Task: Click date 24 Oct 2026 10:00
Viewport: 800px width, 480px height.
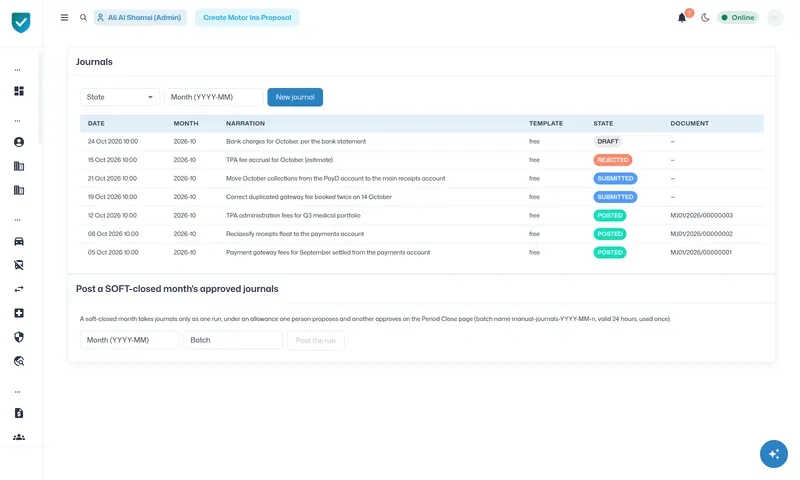Action: click(x=113, y=141)
